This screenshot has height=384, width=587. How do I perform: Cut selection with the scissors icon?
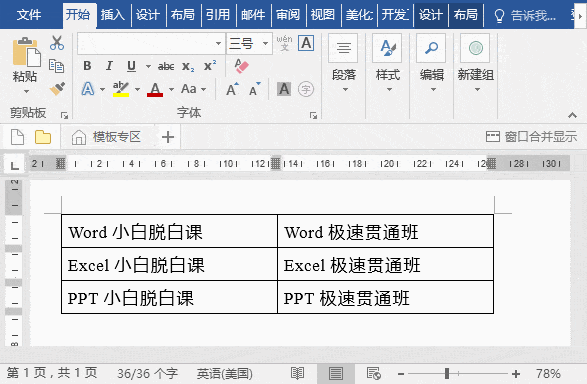[57, 43]
